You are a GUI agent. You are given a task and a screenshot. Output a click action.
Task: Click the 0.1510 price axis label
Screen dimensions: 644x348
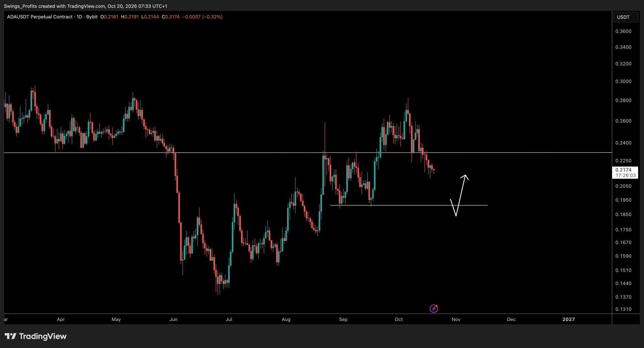tap(623, 270)
